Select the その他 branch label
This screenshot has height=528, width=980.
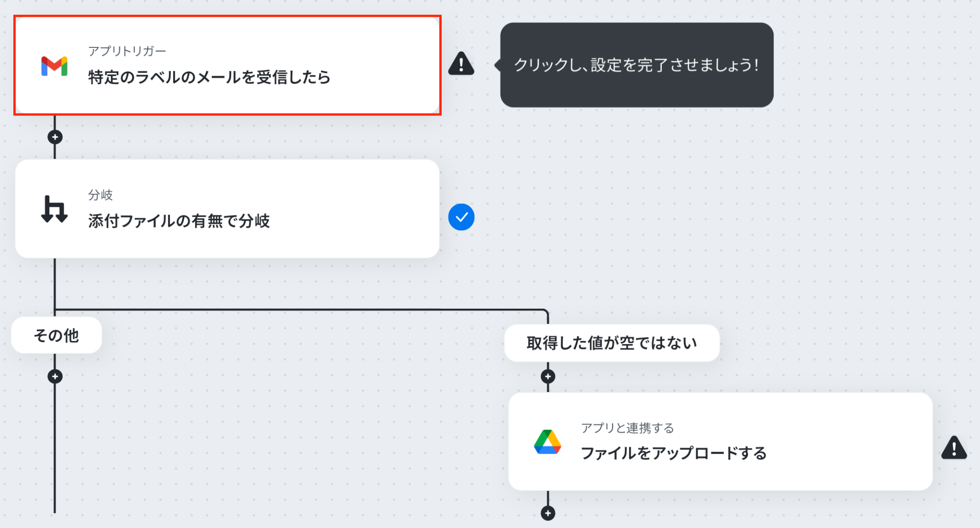56,335
